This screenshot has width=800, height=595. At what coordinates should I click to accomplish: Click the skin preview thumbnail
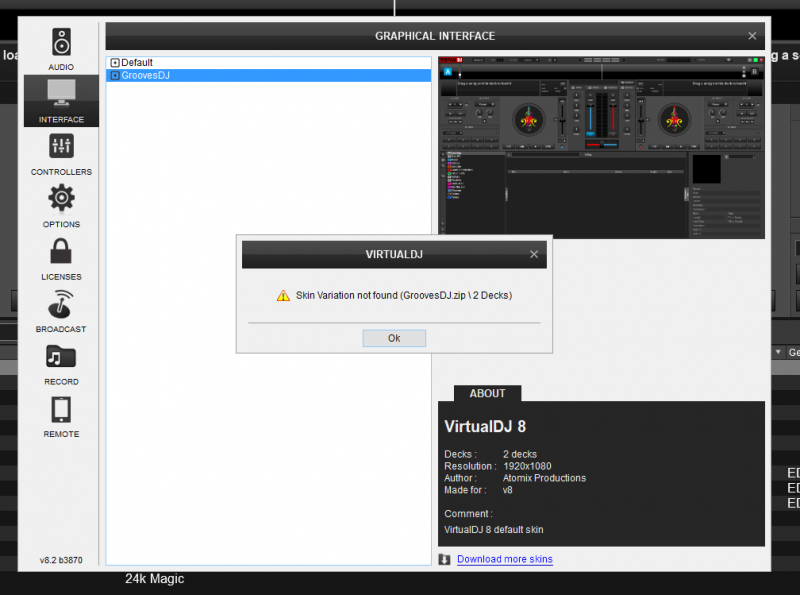(x=601, y=147)
